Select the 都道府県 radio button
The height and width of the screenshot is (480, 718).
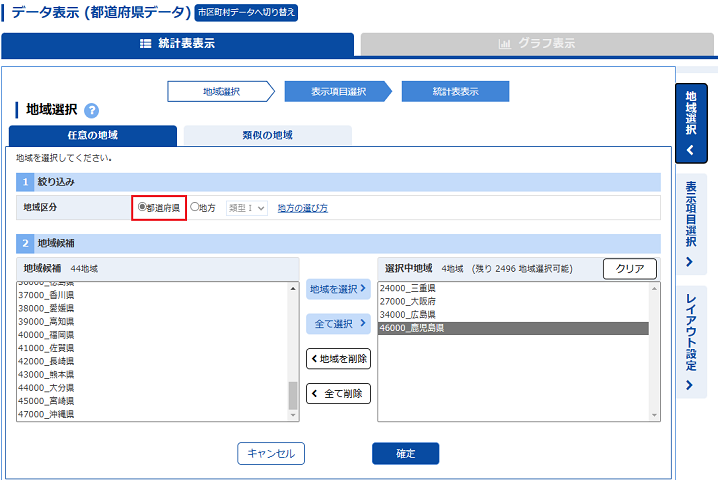(x=142, y=207)
